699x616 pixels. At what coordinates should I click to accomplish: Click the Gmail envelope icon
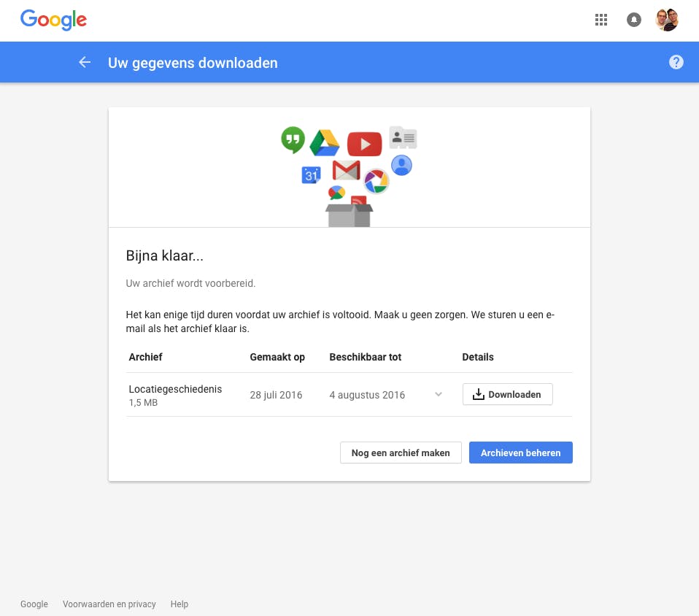click(347, 170)
